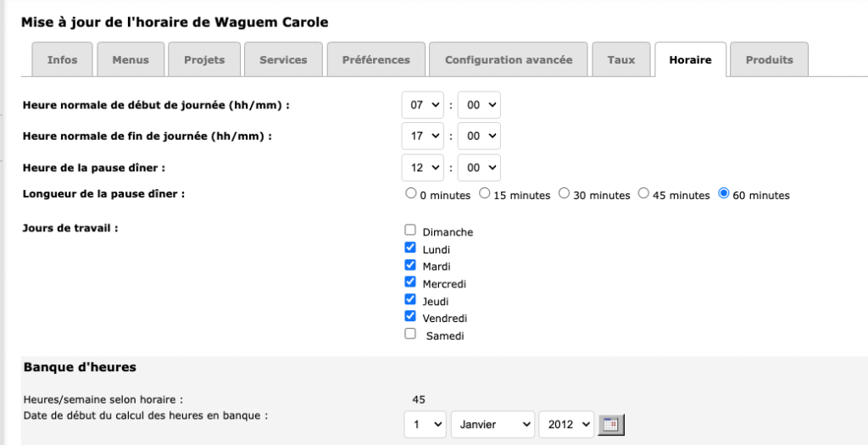Open the day end hour dropdown
The image size is (868, 445).
(423, 136)
